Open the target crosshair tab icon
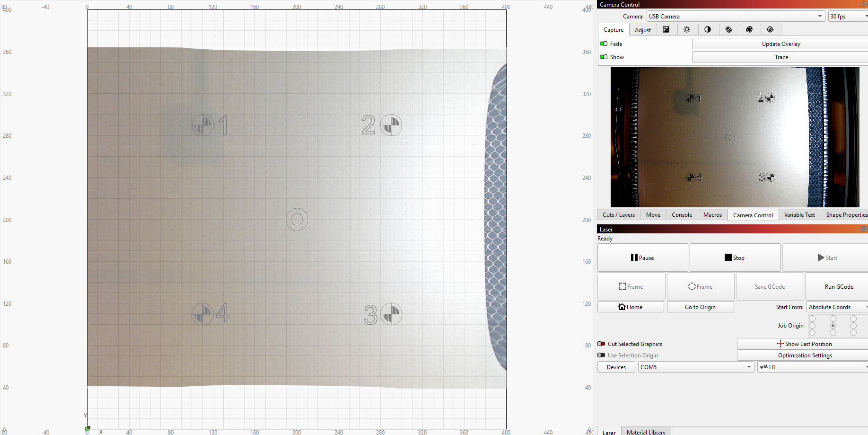Screen dimensions: 868x435 (770, 30)
